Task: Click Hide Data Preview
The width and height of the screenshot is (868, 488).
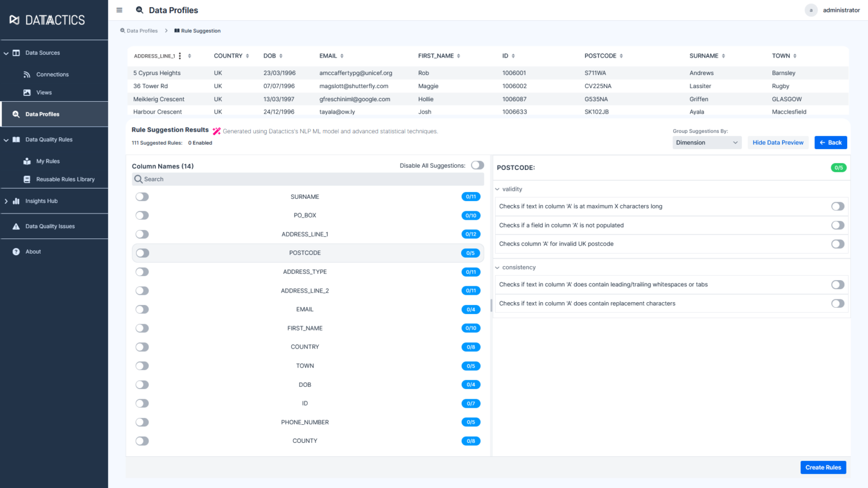Action: [x=778, y=142]
